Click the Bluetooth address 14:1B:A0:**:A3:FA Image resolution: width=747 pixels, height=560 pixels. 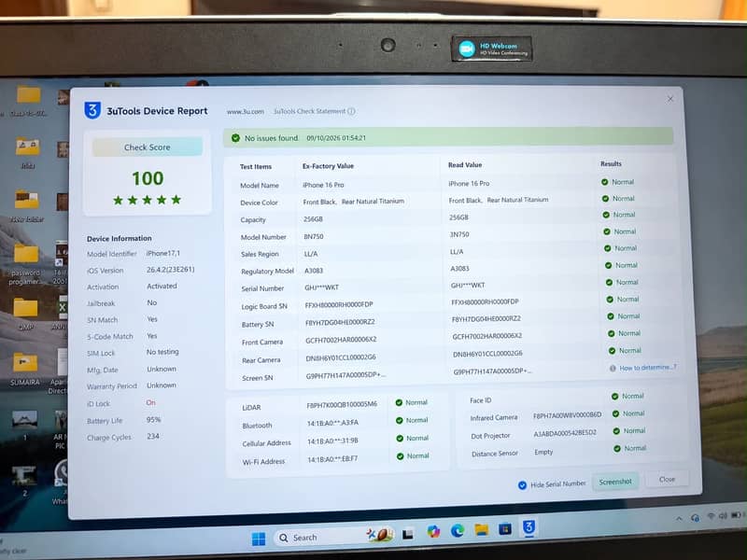(x=333, y=423)
